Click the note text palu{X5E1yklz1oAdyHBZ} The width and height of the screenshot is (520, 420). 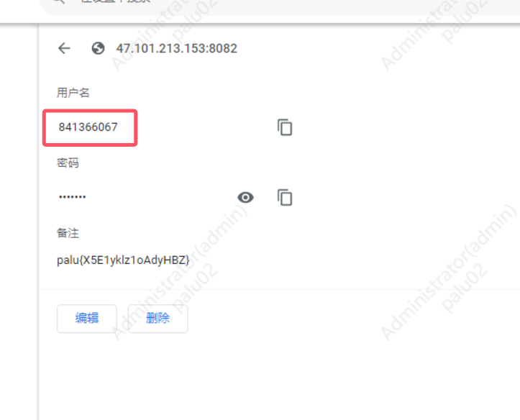coord(123,260)
